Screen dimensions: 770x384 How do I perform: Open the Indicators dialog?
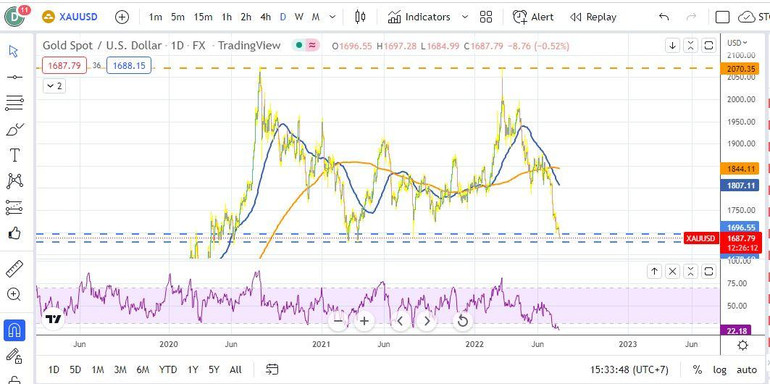click(x=419, y=17)
